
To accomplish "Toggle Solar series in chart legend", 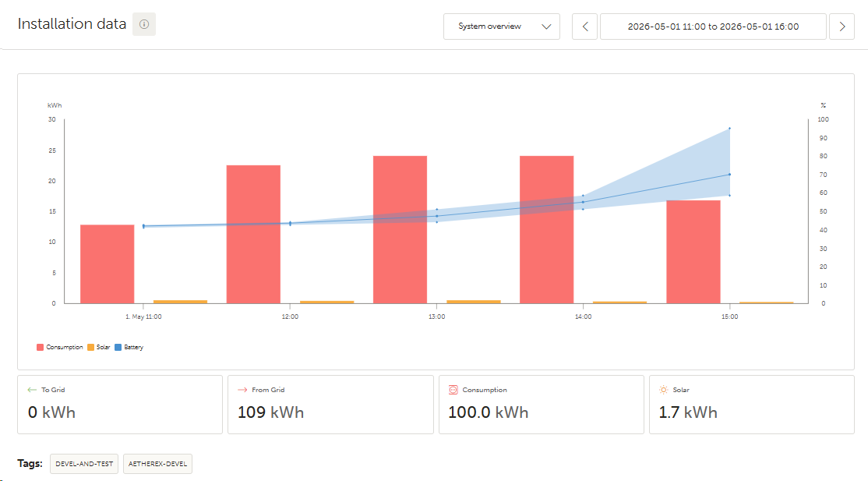I will tap(98, 348).
